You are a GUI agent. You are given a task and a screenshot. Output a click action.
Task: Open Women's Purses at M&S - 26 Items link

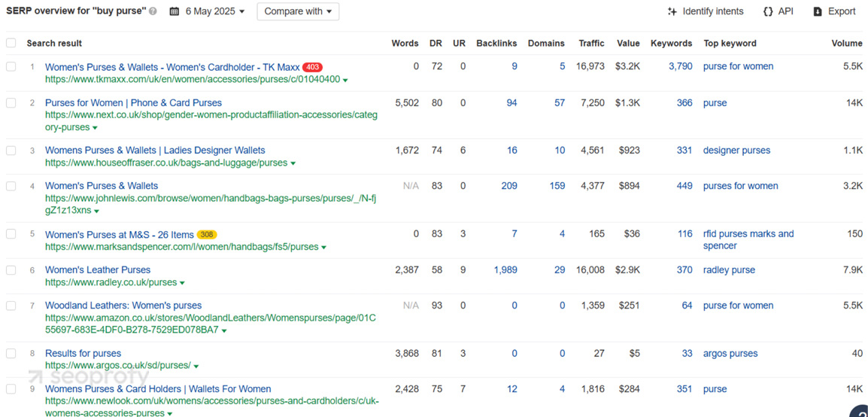[120, 234]
